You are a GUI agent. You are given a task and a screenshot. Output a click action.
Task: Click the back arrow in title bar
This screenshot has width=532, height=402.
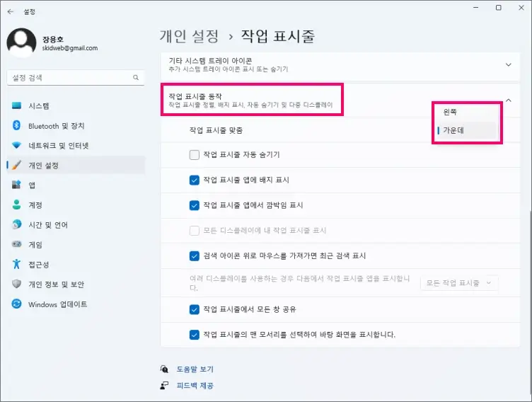(11, 11)
